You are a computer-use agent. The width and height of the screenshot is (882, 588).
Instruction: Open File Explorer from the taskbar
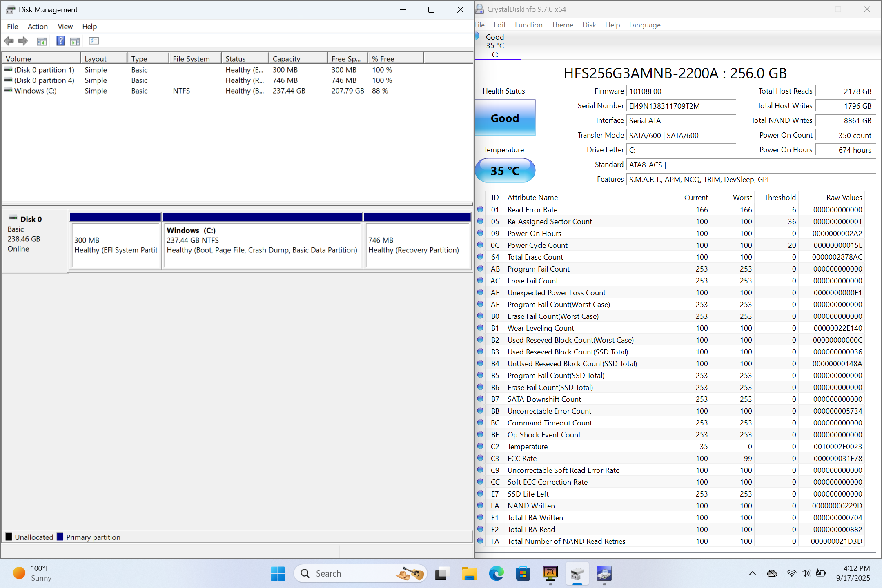(x=469, y=573)
